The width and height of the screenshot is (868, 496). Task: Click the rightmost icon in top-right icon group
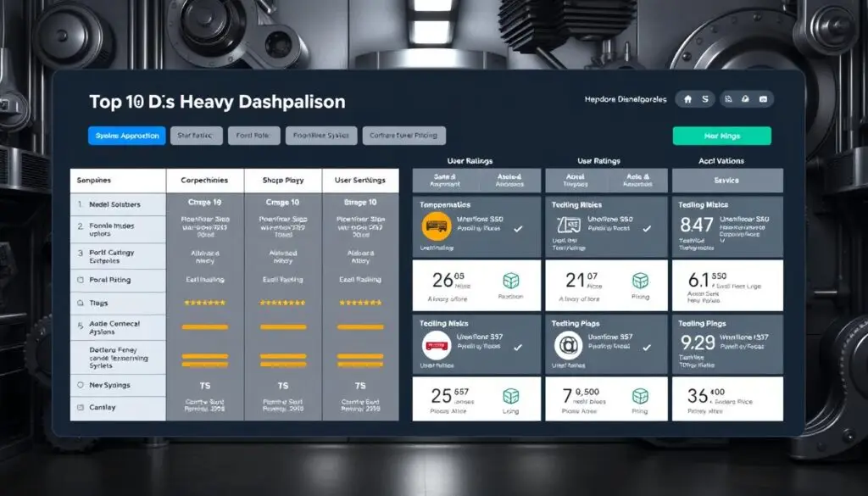click(x=763, y=100)
